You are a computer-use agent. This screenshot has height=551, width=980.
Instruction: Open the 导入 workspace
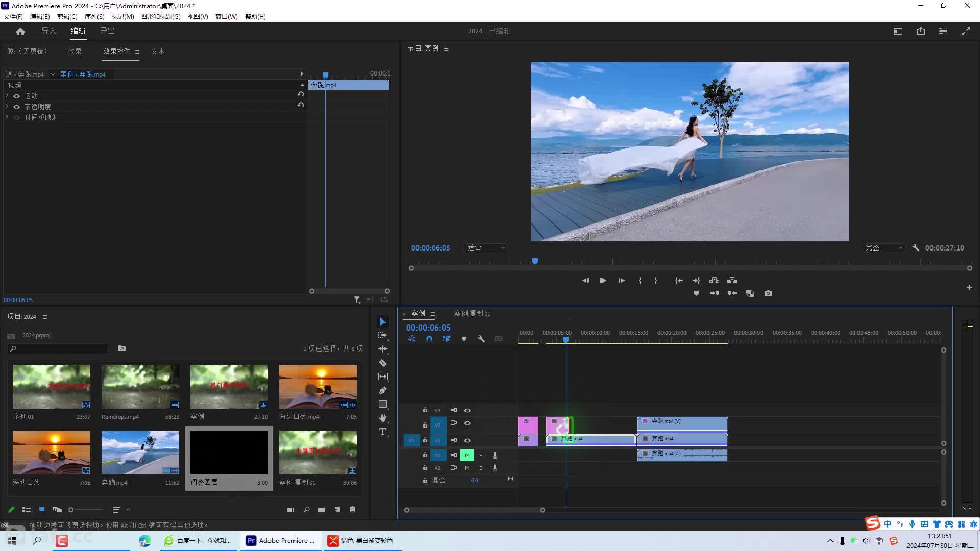tap(48, 31)
